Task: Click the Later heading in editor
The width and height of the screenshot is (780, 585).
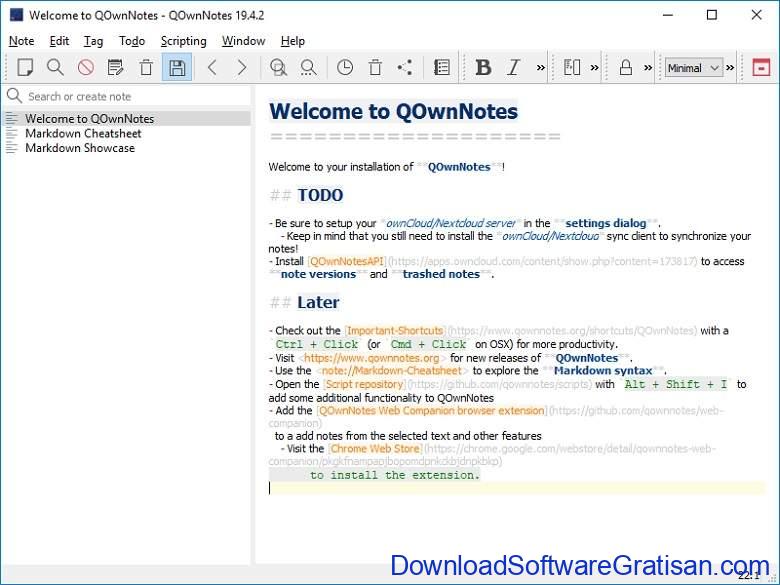Action: 318,302
